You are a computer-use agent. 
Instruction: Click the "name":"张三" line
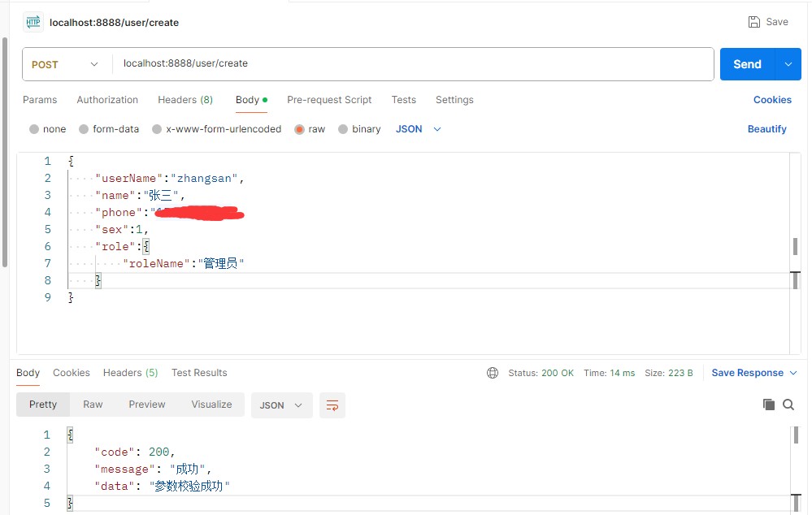[140, 195]
